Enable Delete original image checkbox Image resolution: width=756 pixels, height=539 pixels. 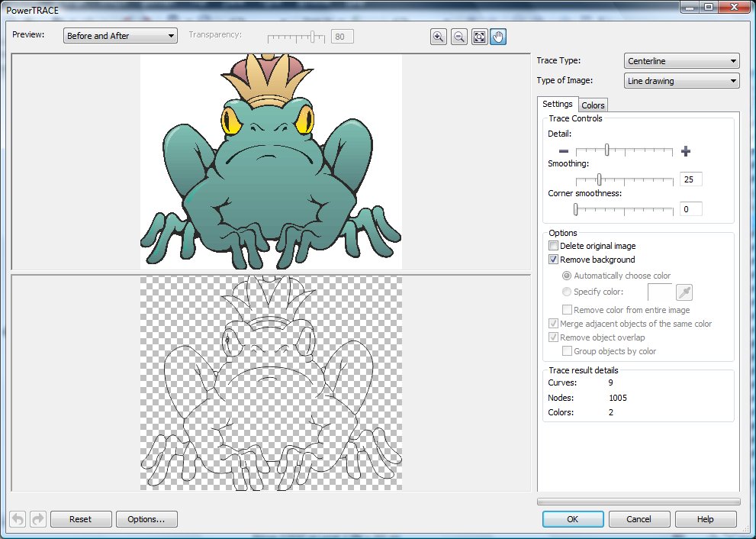tap(554, 246)
